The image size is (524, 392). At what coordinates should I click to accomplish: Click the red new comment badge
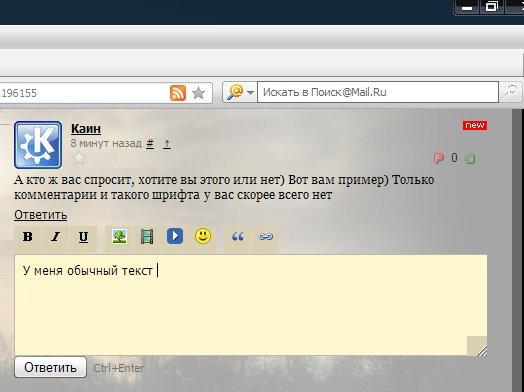[475, 125]
